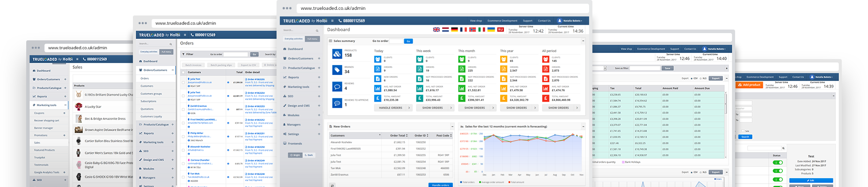Click This month's Avg. net order chart icon

pyautogui.click(x=461, y=89)
